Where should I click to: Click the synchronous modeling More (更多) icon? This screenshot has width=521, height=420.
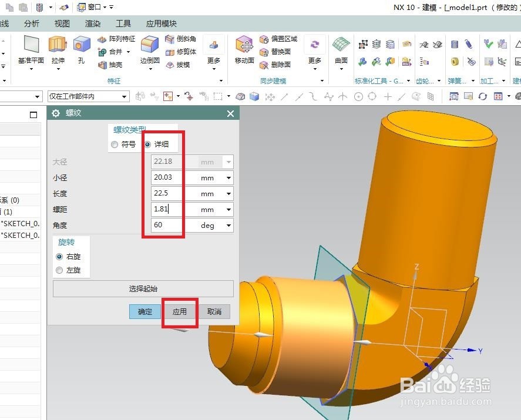[x=315, y=45]
